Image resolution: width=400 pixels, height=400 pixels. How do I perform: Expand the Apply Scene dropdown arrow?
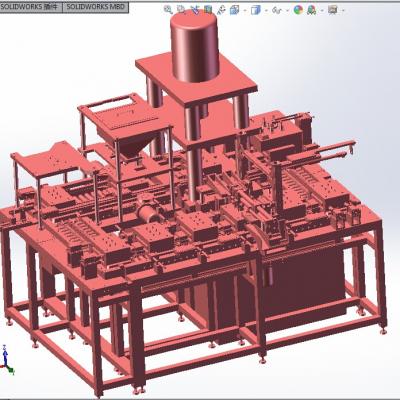click(322, 11)
